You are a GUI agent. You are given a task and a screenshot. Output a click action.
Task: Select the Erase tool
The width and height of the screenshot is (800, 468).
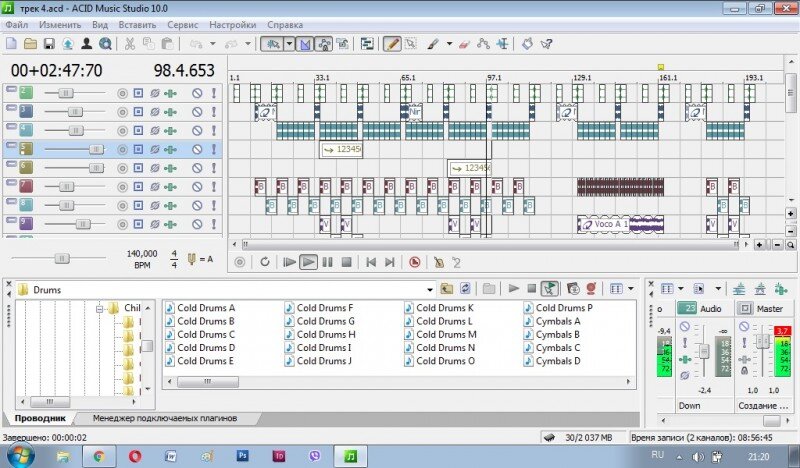point(464,44)
